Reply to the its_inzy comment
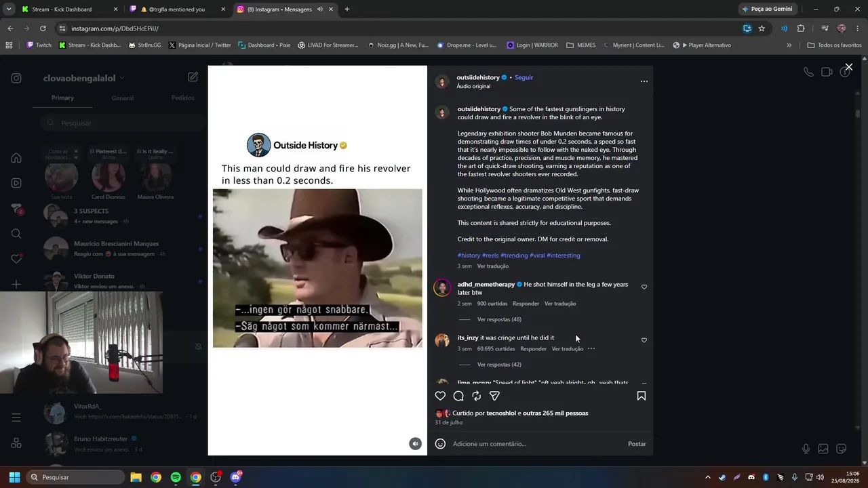The height and width of the screenshot is (488, 868). (533, 348)
